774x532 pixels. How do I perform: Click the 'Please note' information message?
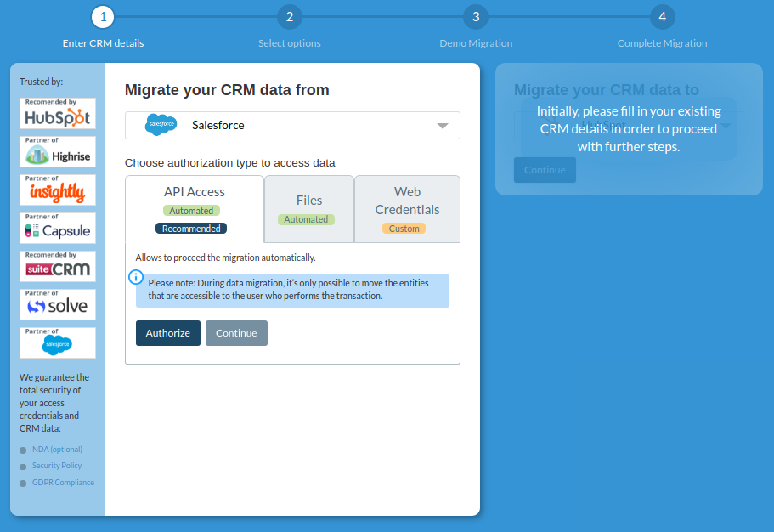tap(293, 291)
